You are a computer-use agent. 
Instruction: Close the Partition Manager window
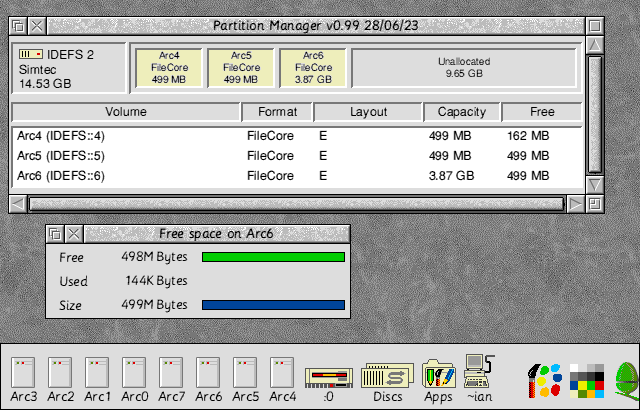click(37, 26)
